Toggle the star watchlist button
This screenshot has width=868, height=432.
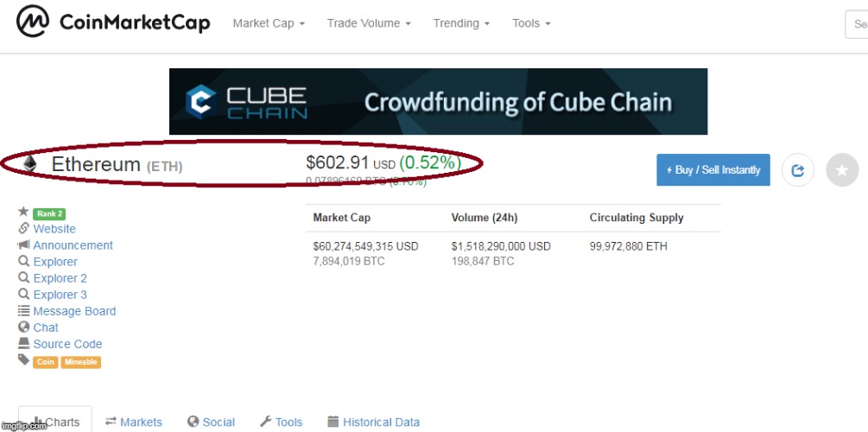click(x=842, y=170)
